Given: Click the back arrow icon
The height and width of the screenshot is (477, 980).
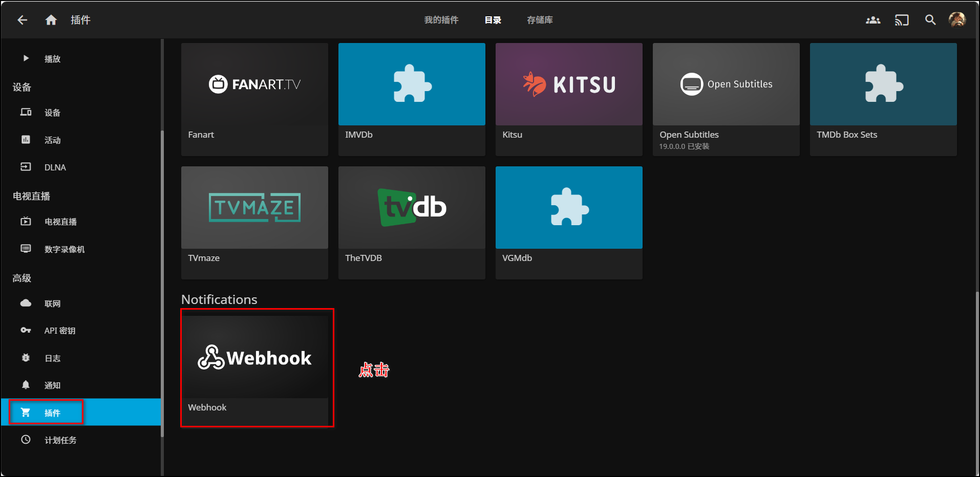Looking at the screenshot, I should pos(22,20).
